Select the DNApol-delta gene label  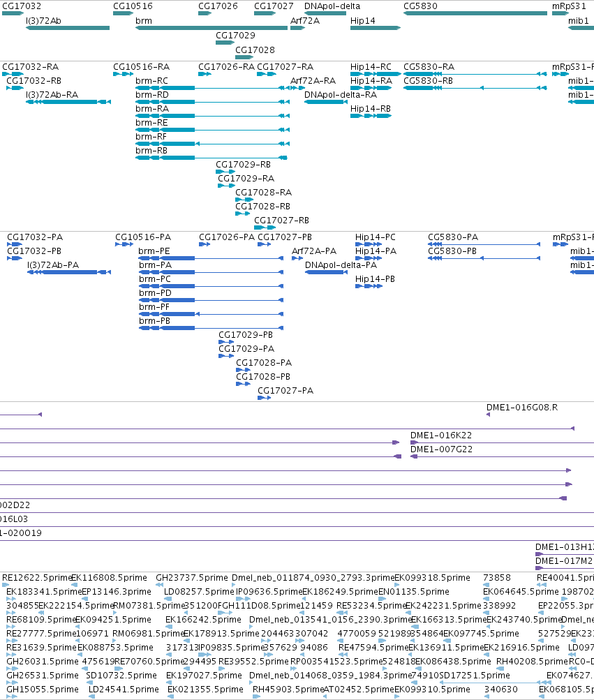point(332,6)
